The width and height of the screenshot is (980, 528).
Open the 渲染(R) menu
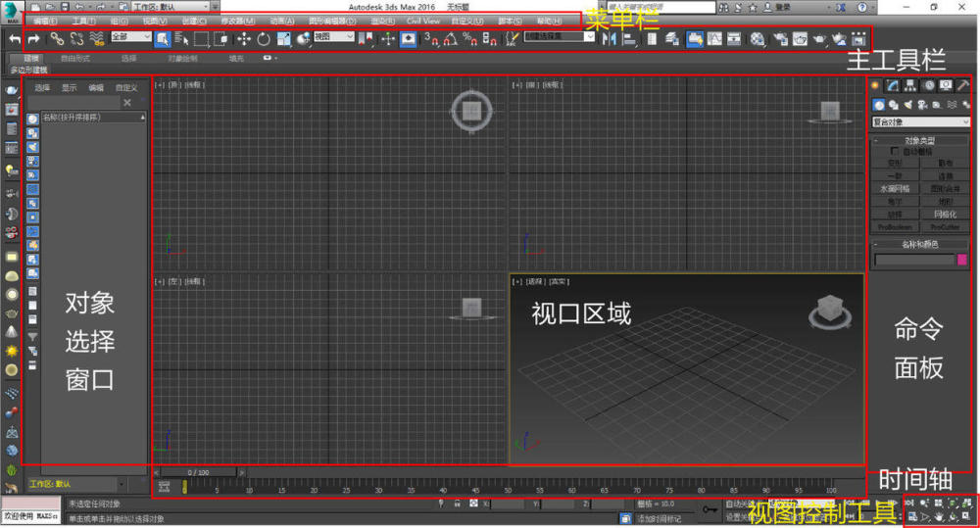tap(382, 22)
